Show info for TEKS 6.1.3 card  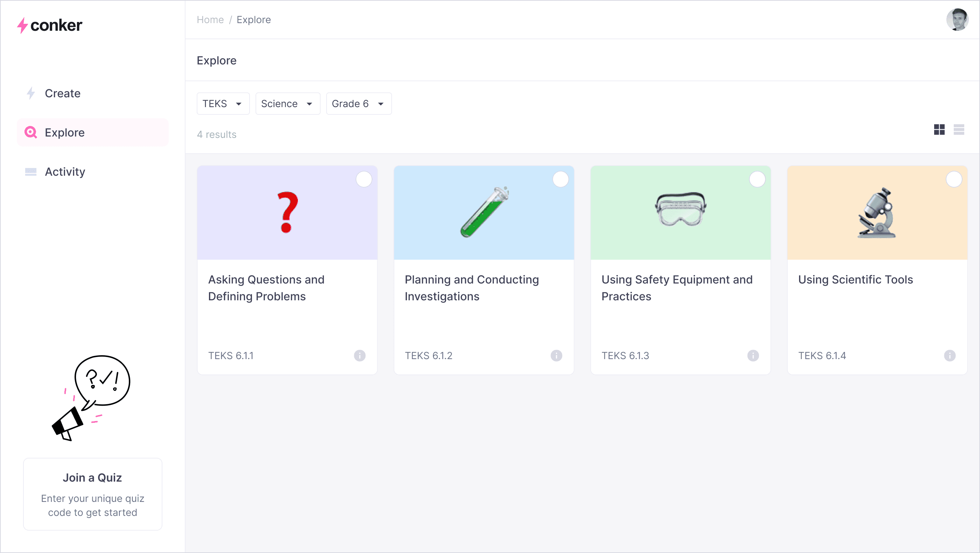(753, 355)
